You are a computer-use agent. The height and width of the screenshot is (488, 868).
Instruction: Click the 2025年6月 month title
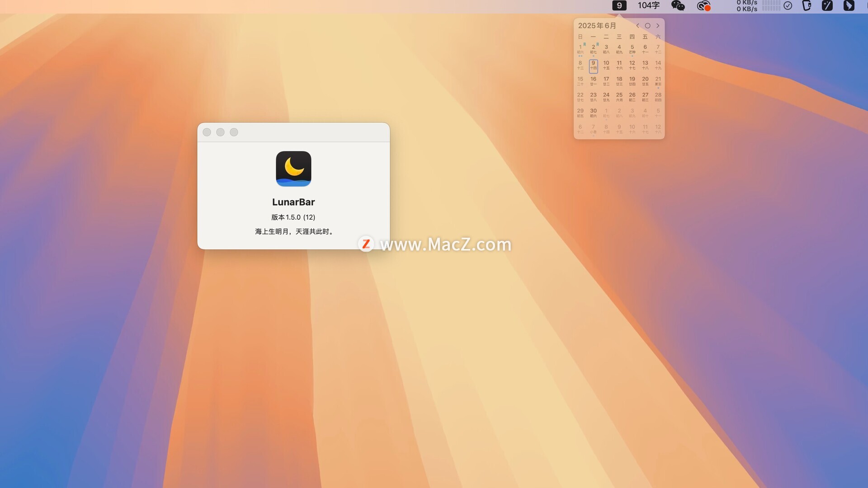(597, 26)
